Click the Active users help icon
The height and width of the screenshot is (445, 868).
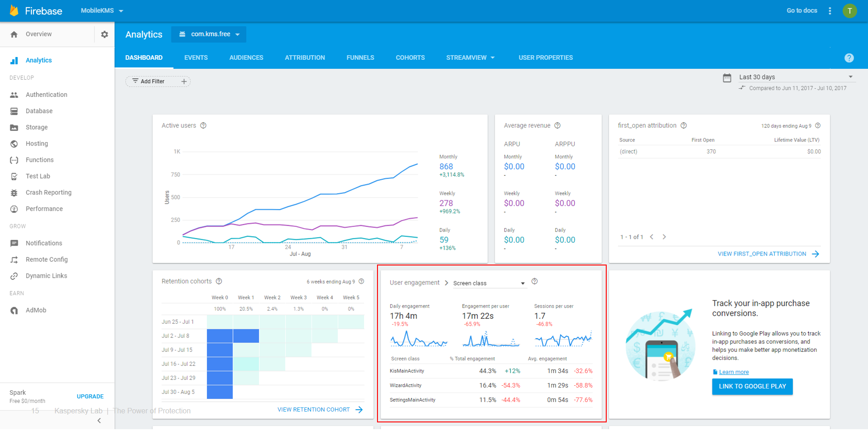203,125
